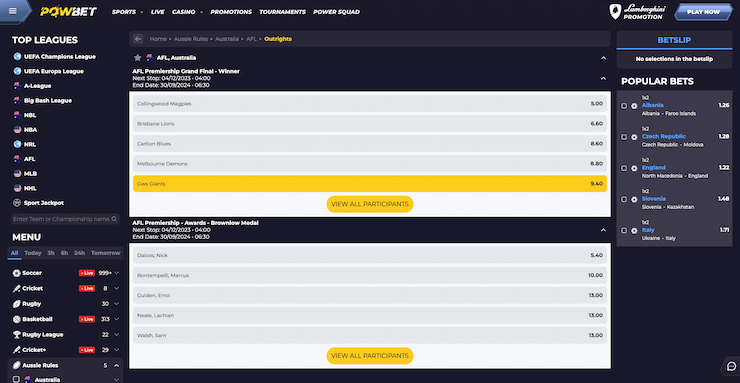The image size is (740, 383).
Task: Click the Soccer ball icon in menu
Action: click(17, 273)
